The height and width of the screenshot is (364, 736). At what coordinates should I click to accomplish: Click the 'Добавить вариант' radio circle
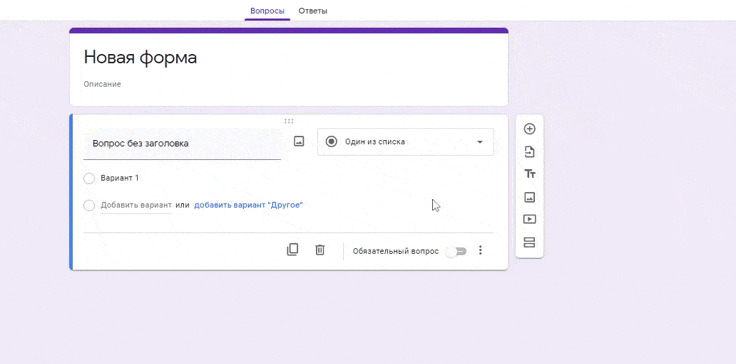click(89, 206)
